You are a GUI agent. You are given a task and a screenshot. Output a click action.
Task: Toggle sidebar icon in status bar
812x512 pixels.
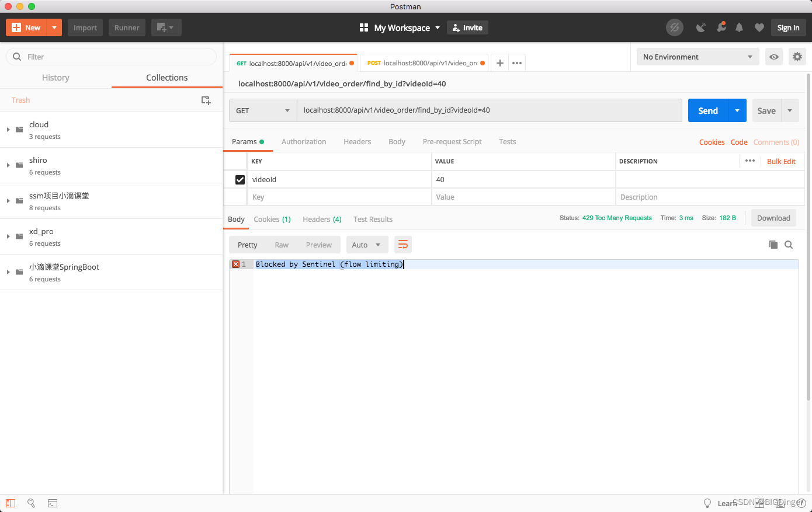click(11, 503)
